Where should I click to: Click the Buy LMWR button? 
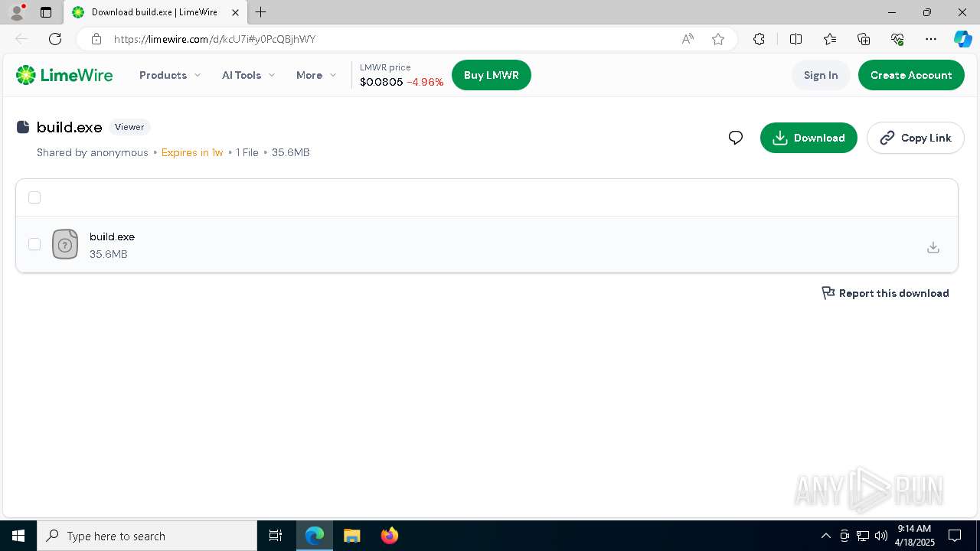pyautogui.click(x=492, y=75)
